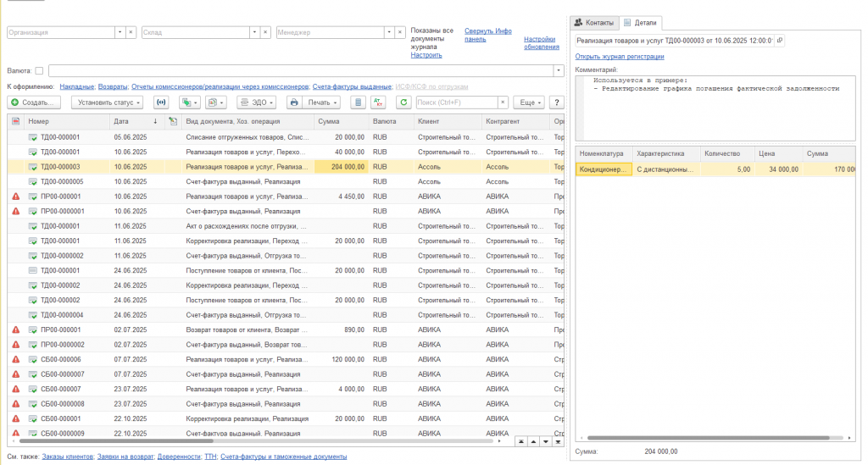The image size is (868, 465).
Task: Click the parentheses linked documents icon
Action: (161, 102)
